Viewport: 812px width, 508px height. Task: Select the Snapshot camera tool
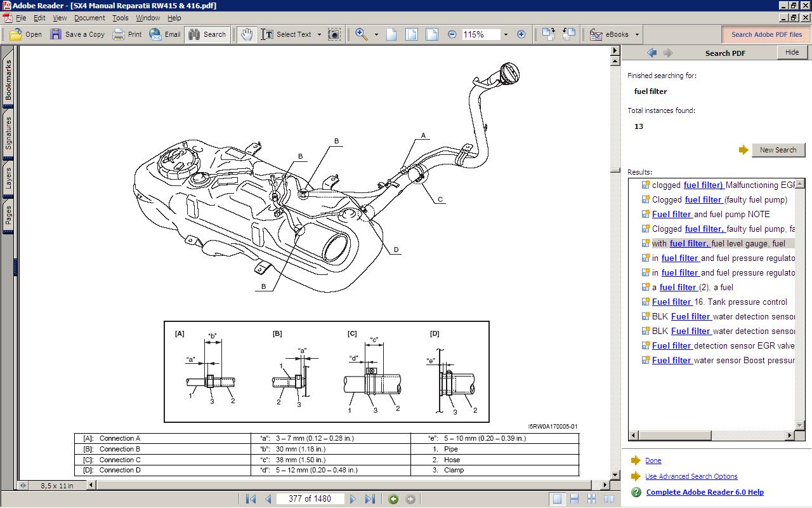coord(334,34)
